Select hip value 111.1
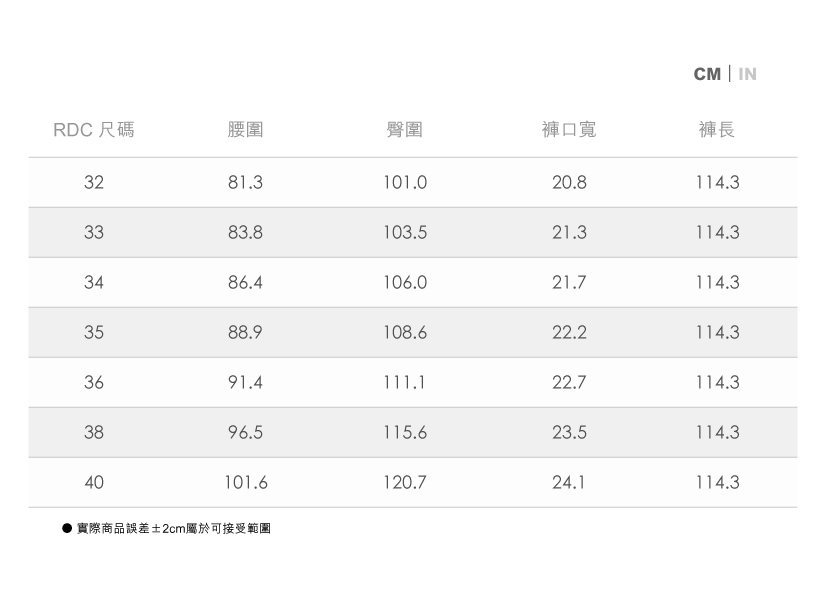825x600 pixels. coord(404,383)
